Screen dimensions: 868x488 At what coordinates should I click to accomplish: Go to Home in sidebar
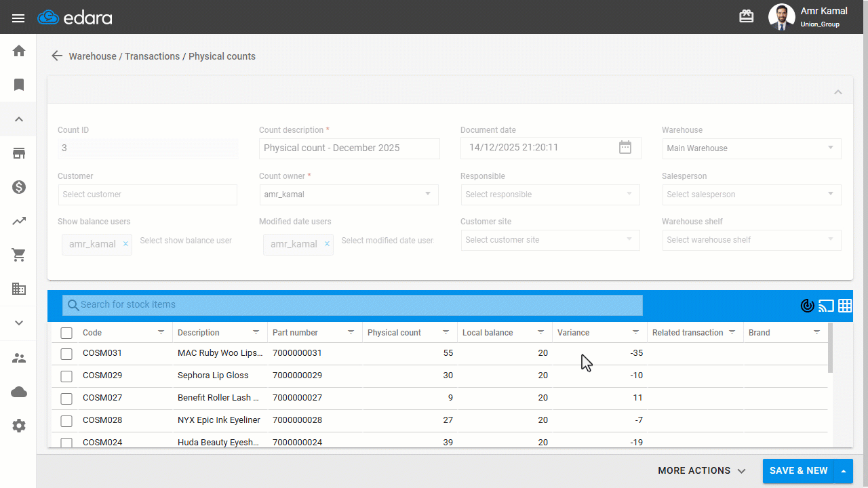pos(19,51)
